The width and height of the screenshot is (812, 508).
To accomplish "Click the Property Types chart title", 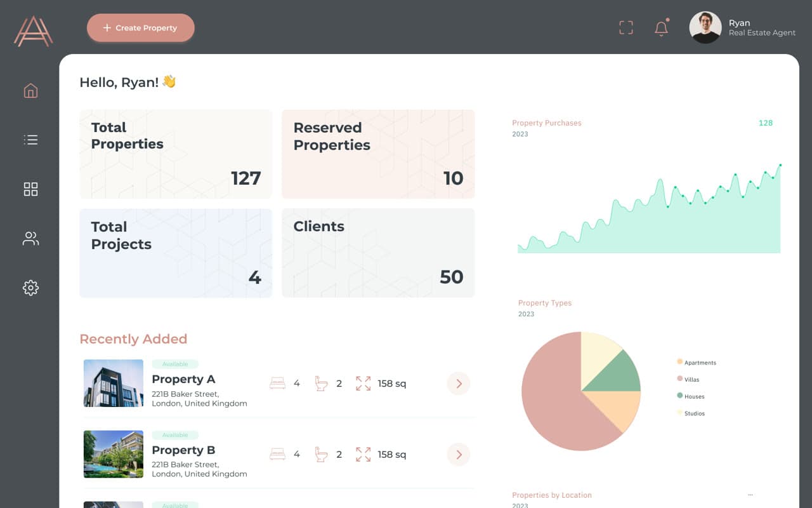I will [545, 303].
